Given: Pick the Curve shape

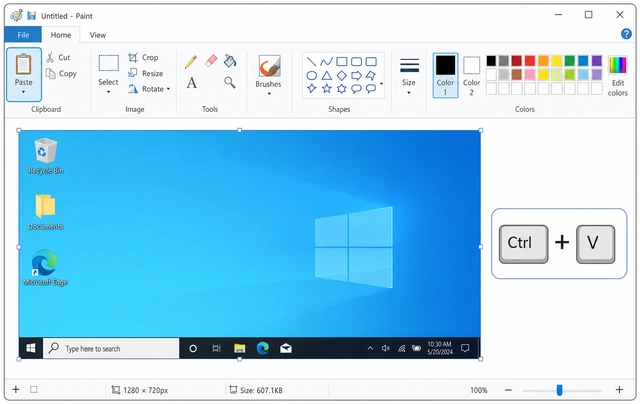Looking at the screenshot, I should click(326, 62).
